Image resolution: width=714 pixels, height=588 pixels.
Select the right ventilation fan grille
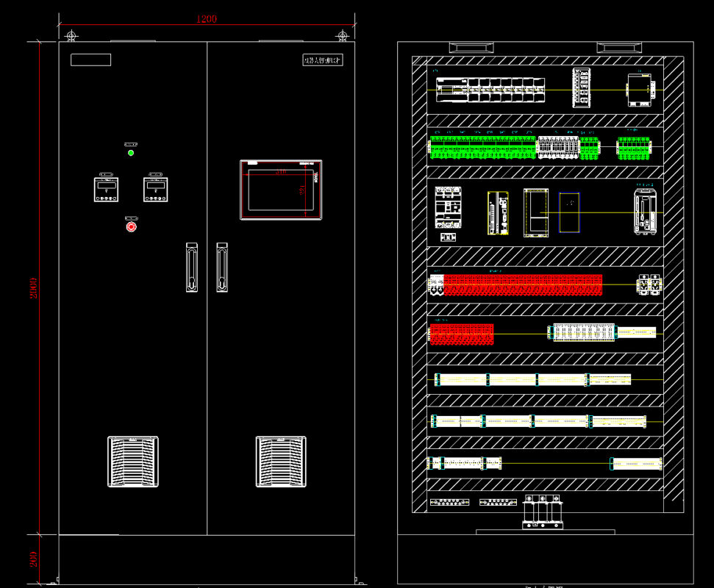(281, 462)
